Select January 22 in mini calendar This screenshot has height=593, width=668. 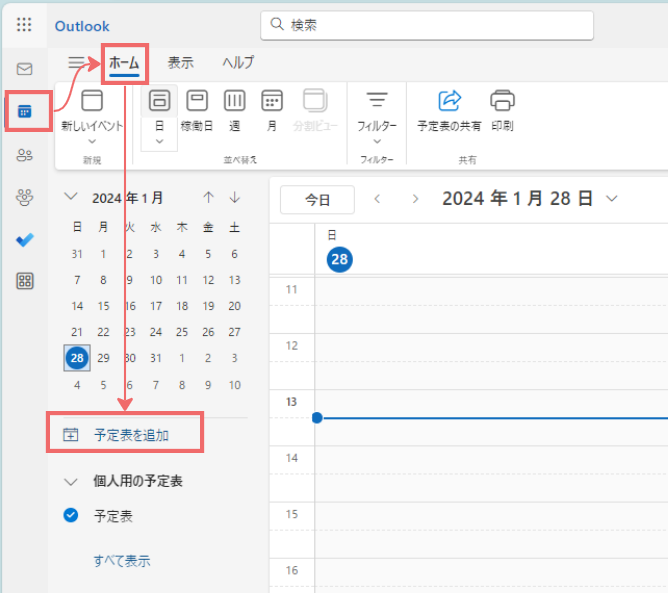pyautogui.click(x=104, y=332)
